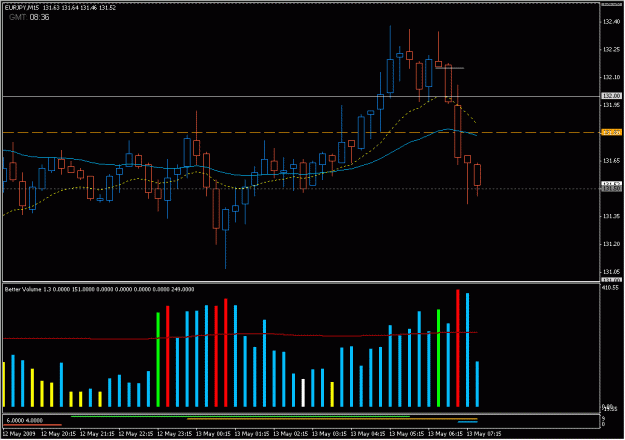Image resolution: width=625 pixels, height=440 pixels.
Task: Click the 12 May 20:15 time label
Action: point(58,434)
